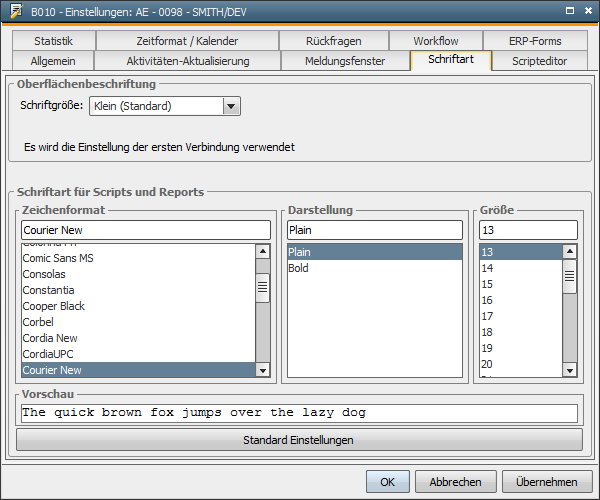Click the Zeichenformat font name text field
The width and height of the screenshot is (600, 500).
144,230
